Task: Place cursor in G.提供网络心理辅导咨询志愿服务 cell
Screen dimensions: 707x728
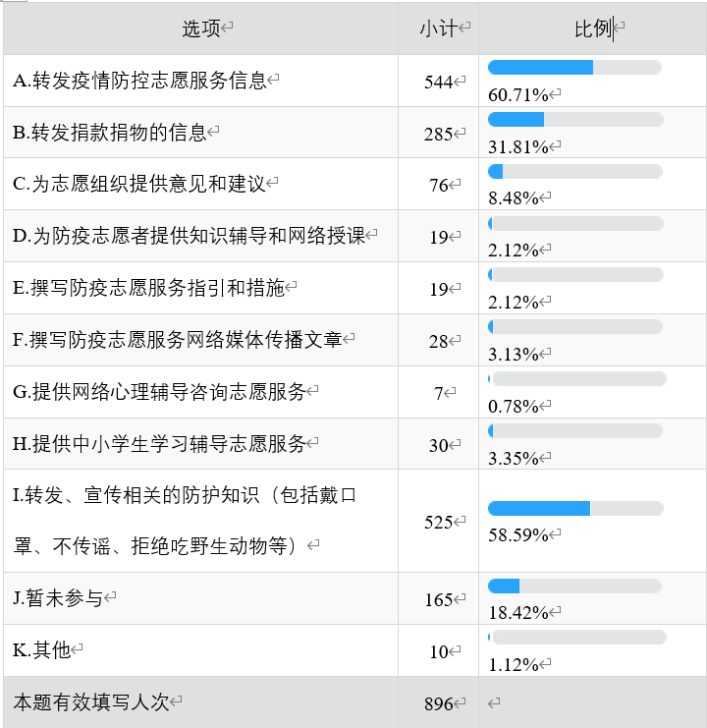Action: 201,392
